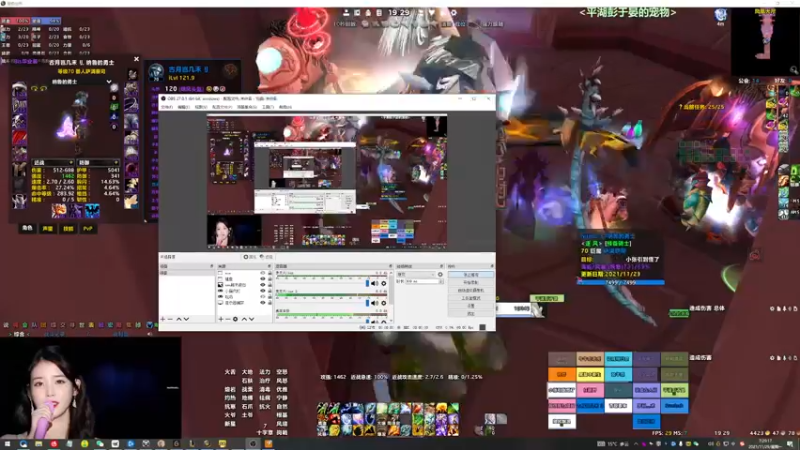Pop out the OBS audio mixer dock

click(390, 266)
